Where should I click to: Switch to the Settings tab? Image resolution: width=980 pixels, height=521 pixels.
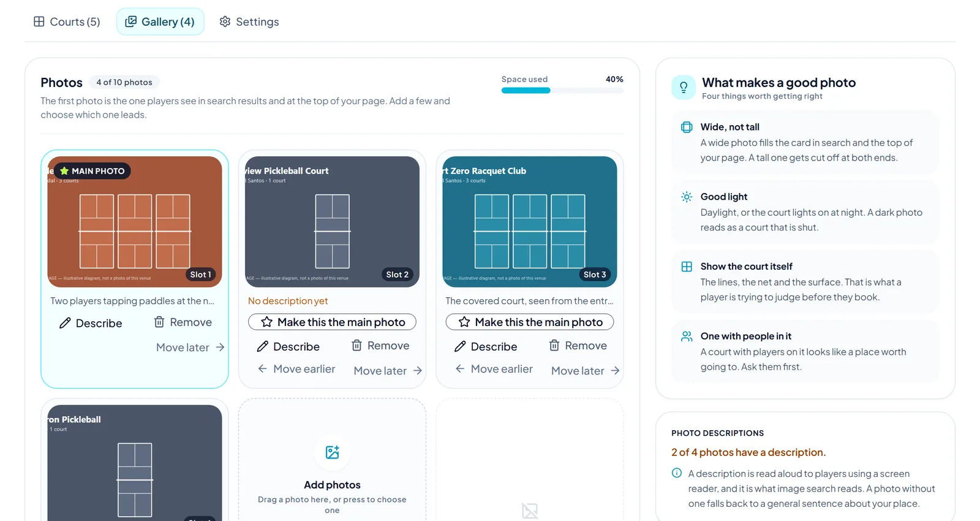click(x=249, y=22)
